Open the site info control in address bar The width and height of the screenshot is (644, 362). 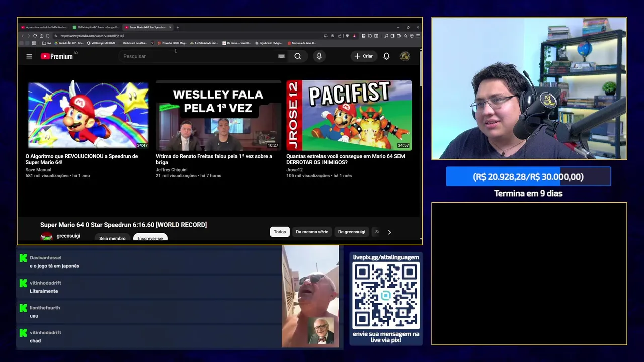[56, 36]
